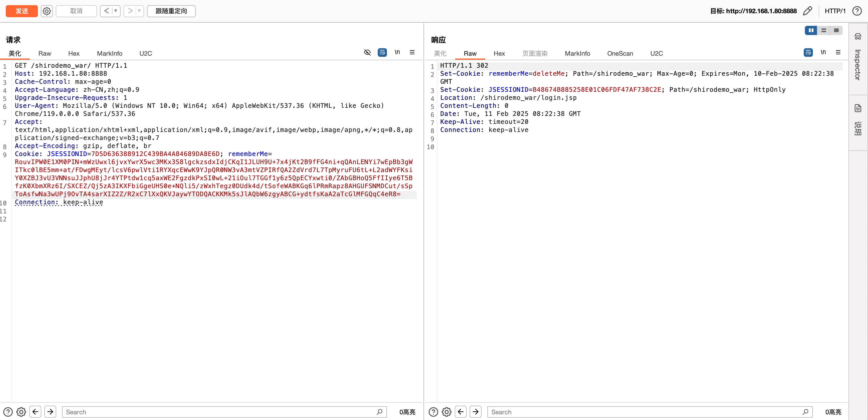Open the notes document icon in sidebar
Screen dimensions: 868x420
click(x=858, y=108)
